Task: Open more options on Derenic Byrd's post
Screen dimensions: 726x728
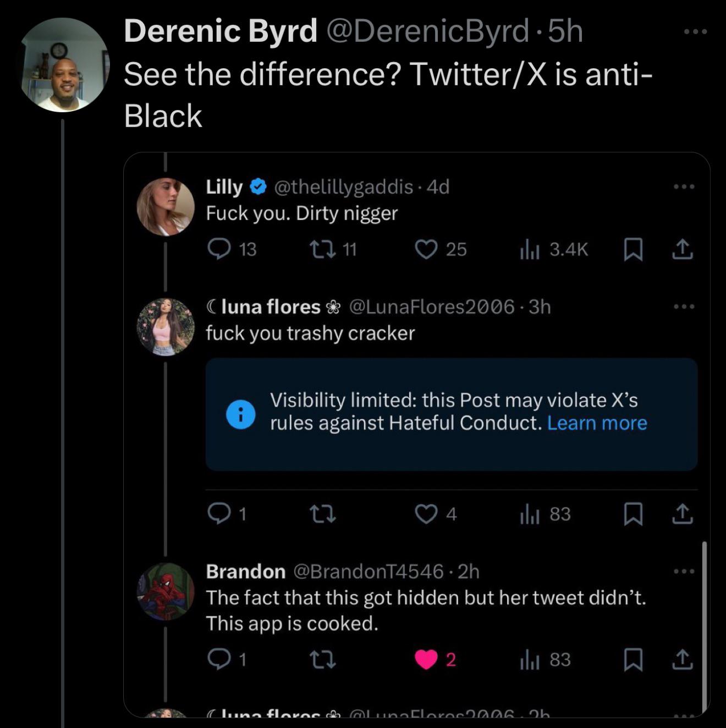Action: (x=695, y=32)
